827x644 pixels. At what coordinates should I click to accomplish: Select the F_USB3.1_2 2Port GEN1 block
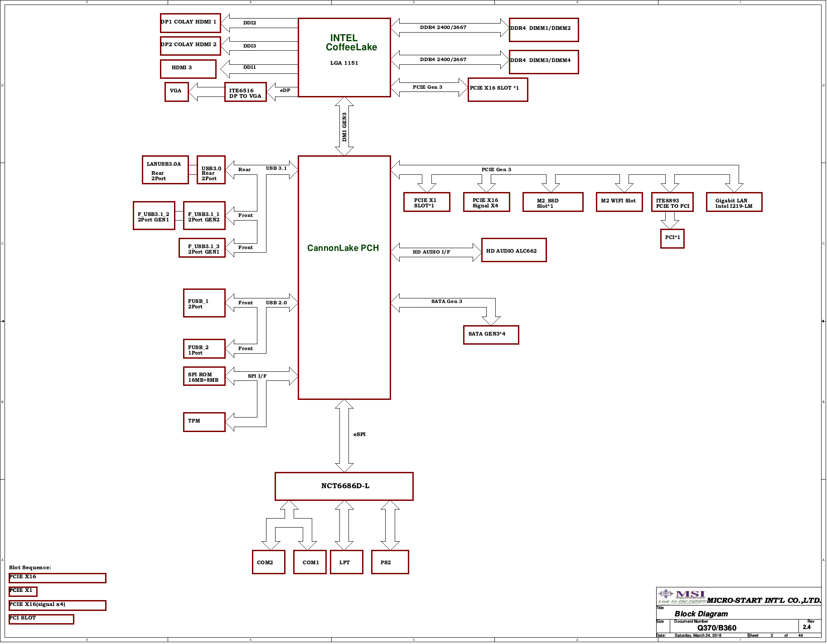[x=154, y=216]
